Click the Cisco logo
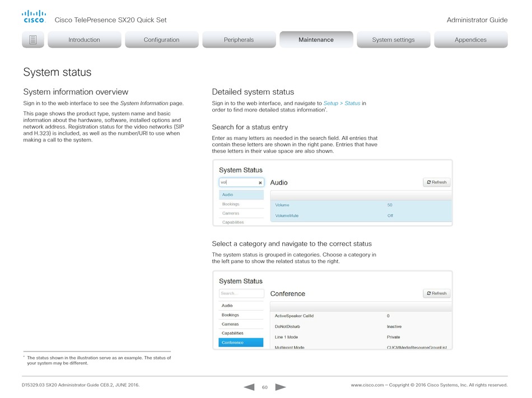This screenshot has height=398, width=532. point(34,17)
